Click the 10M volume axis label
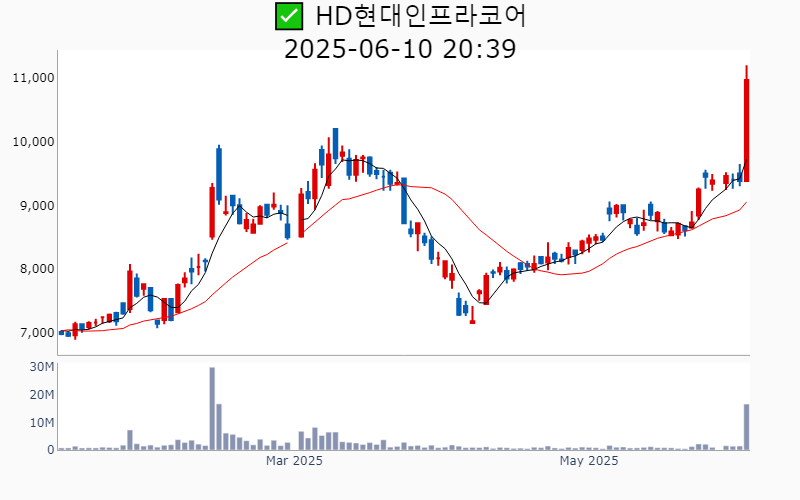This screenshot has width=800, height=500. coord(42,423)
